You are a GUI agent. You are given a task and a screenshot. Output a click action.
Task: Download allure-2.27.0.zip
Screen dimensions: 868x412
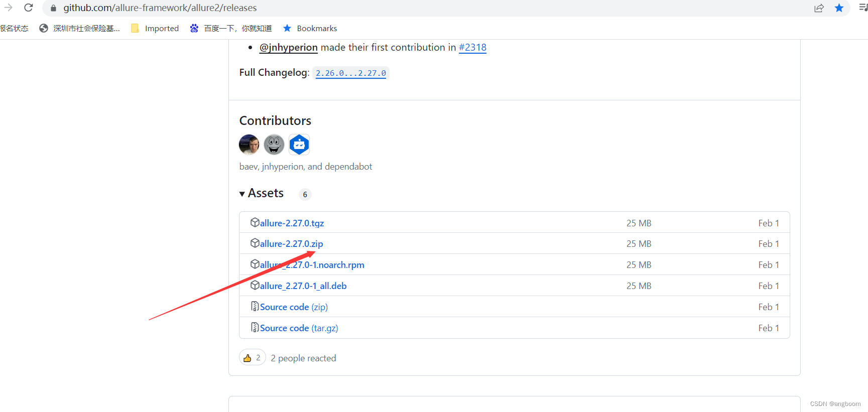(x=291, y=243)
